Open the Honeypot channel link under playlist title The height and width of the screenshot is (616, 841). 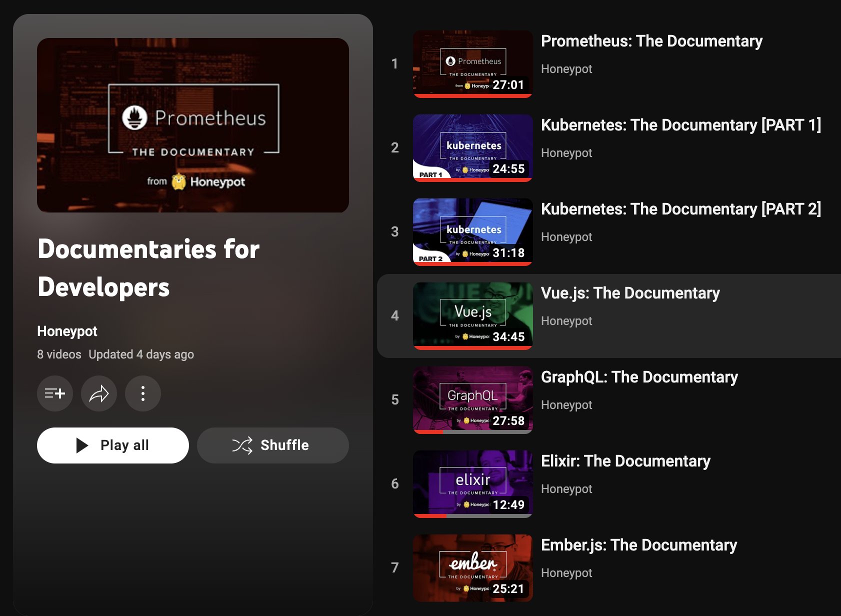(67, 331)
